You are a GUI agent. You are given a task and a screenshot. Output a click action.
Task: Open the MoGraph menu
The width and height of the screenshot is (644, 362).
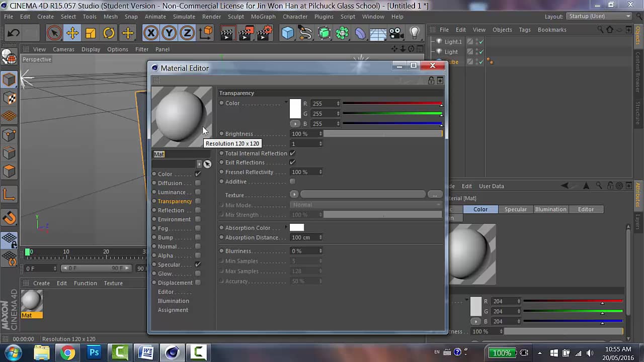pos(263,17)
